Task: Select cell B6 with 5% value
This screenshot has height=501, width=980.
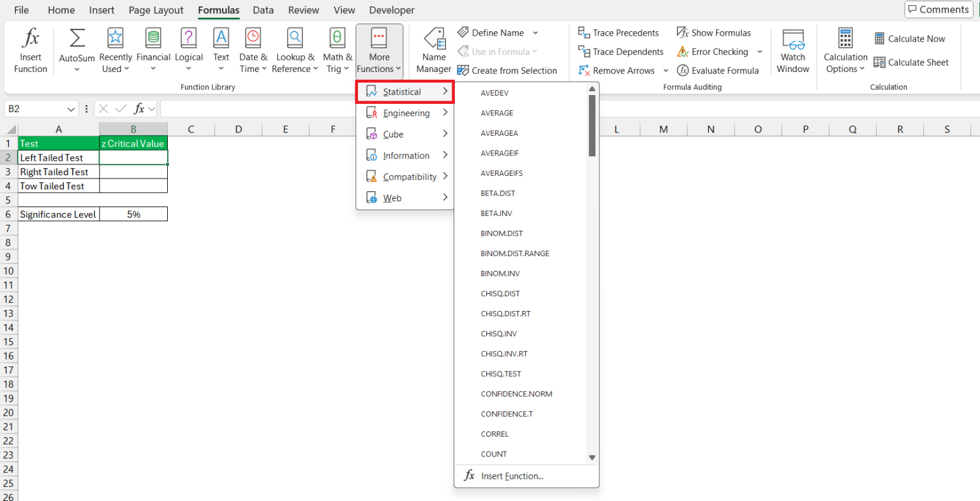Action: [133, 214]
